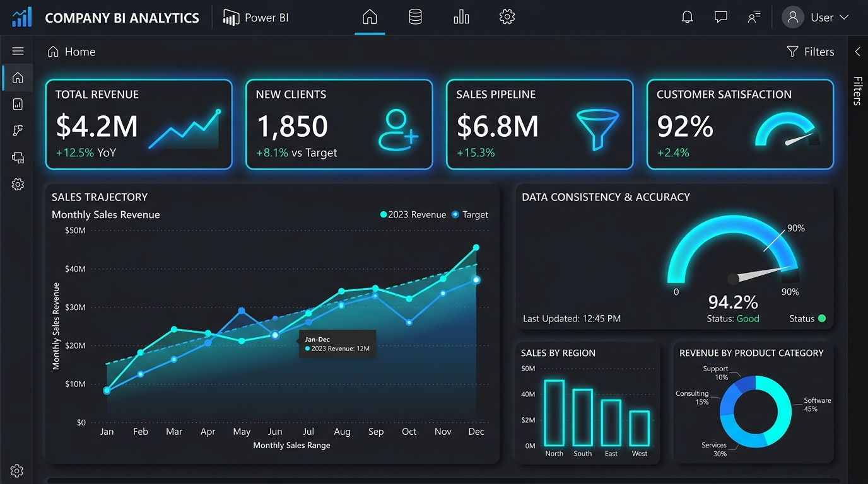This screenshot has width=868, height=484.
Task: Open the Total Revenue card
Action: [x=139, y=124]
